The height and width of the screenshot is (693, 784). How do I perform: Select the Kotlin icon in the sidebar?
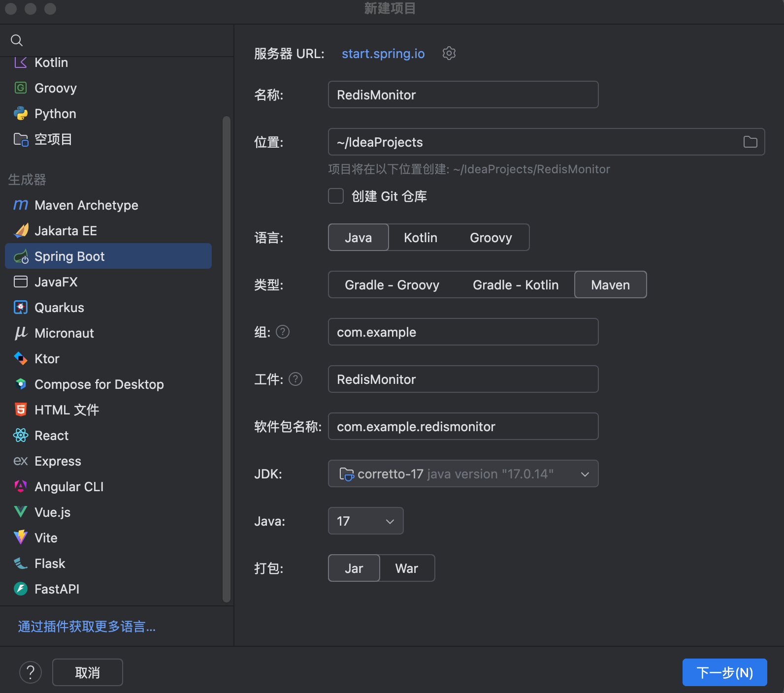pyautogui.click(x=21, y=63)
